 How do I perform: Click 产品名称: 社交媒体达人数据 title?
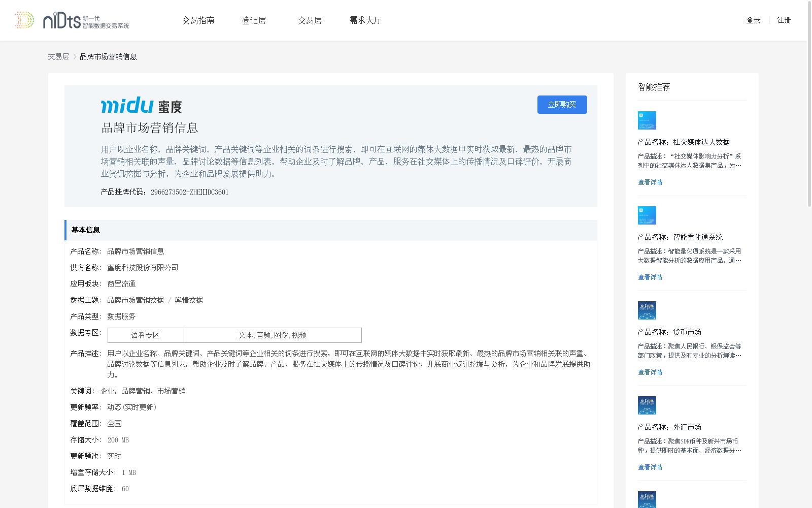pos(684,142)
